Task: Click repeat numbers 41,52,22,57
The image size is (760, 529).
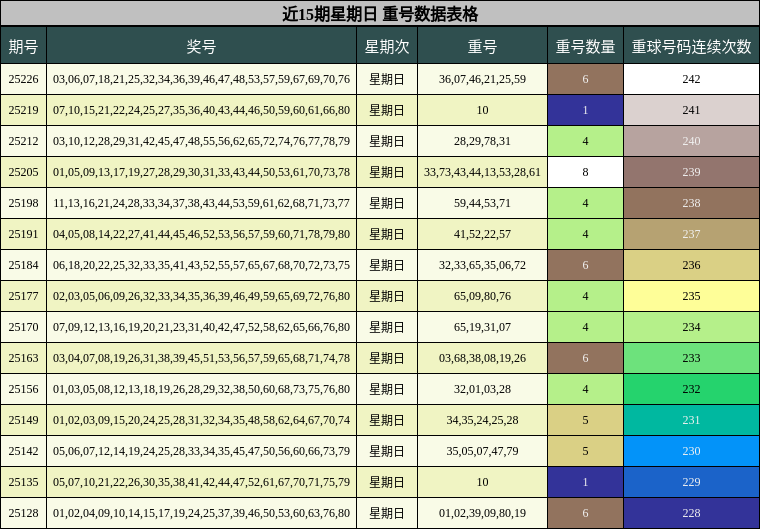Action: point(482,234)
